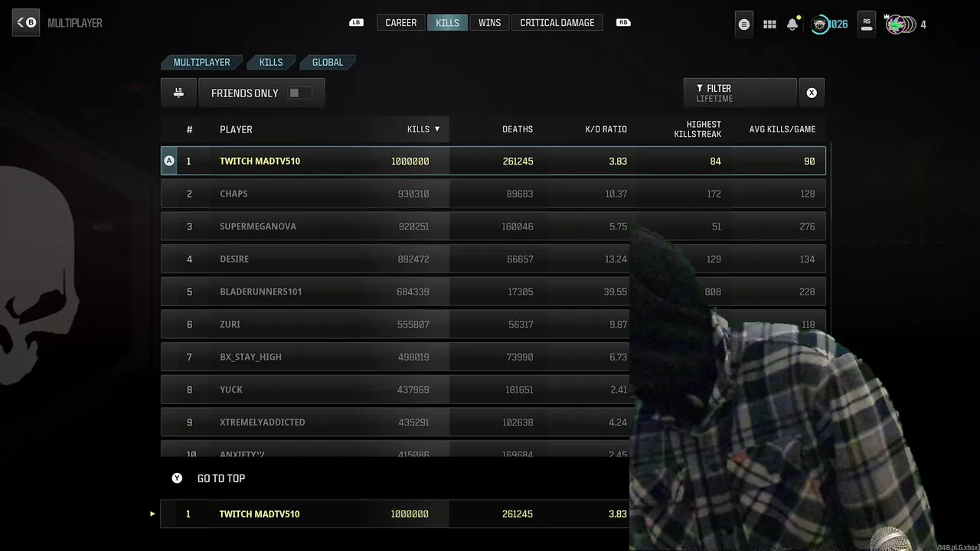Click avg kills value 276
The image size is (980, 551).
click(807, 227)
